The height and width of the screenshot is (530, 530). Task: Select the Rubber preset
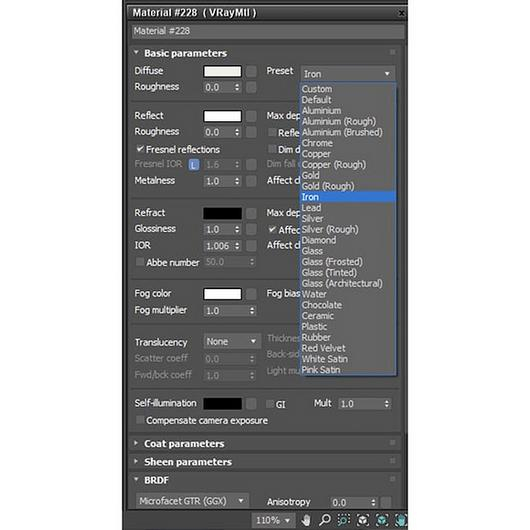[348, 337]
